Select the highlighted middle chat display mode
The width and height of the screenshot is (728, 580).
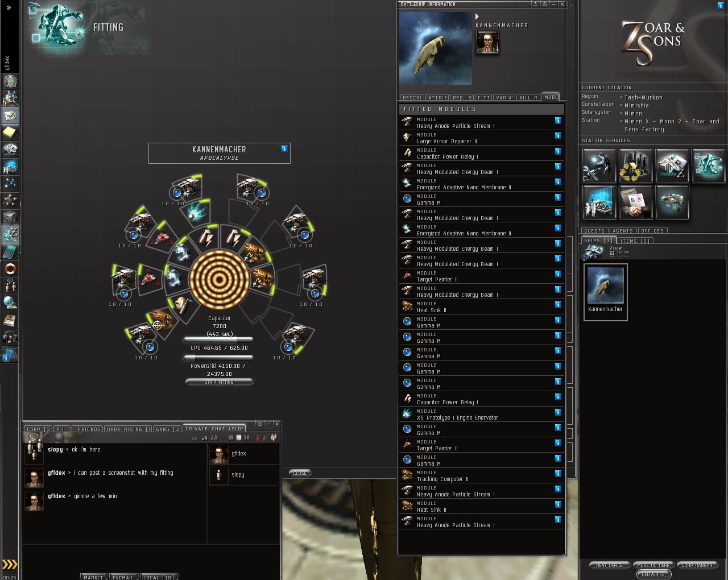pos(239,438)
